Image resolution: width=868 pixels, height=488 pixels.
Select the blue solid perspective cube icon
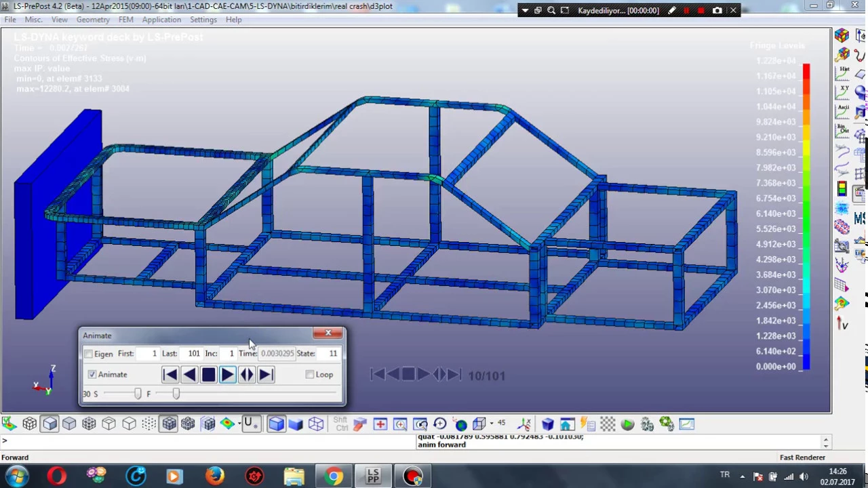click(276, 424)
